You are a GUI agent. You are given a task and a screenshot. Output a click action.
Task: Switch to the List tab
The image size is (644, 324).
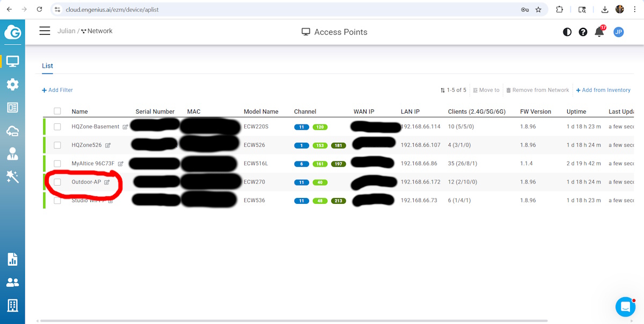tap(47, 66)
